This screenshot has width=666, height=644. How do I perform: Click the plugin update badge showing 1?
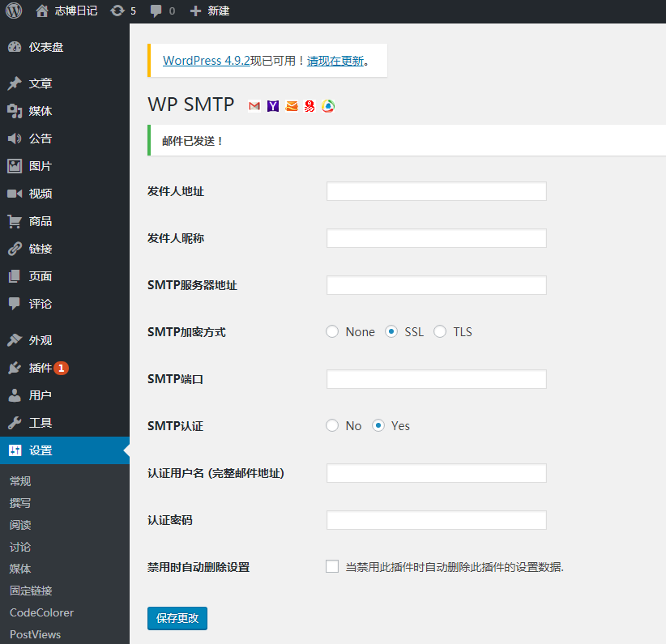pyautogui.click(x=61, y=368)
